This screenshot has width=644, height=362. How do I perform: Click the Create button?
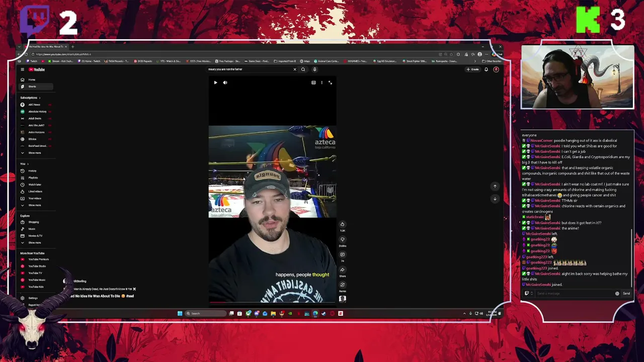point(473,69)
